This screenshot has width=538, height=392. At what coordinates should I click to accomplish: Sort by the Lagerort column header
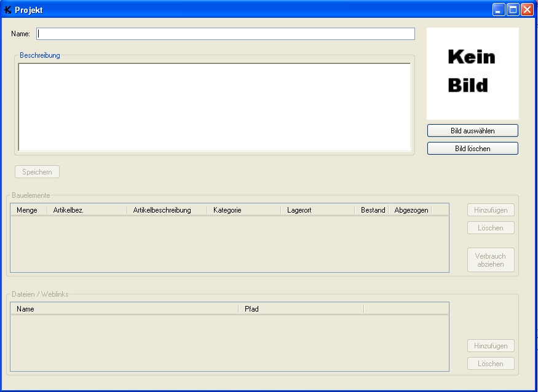(318, 210)
